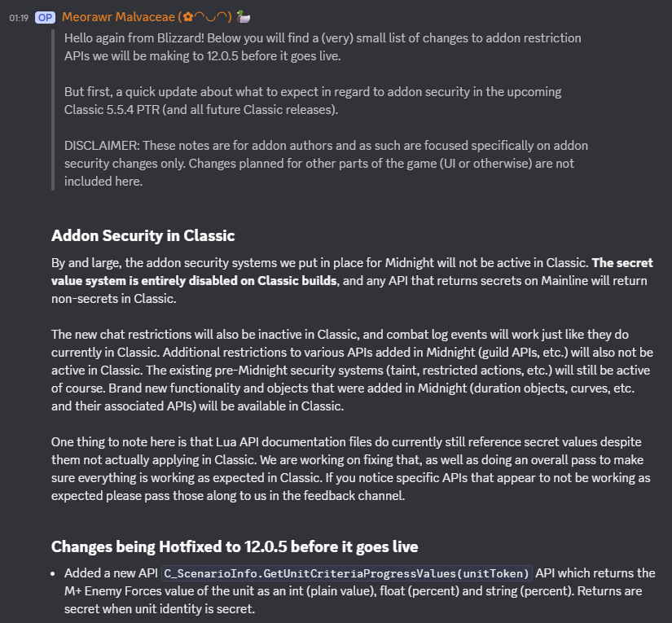672x623 pixels.
Task: Click the "Addon Security in Classic" heading
Action: click(x=143, y=236)
